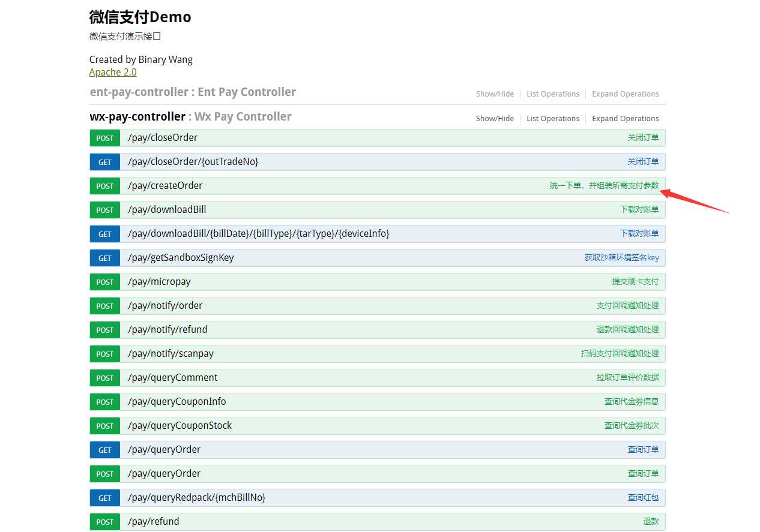The image size is (760, 532).
Task: Expand /pay/downloadBill/{billDate}/{billType}/{tarType}/{deviceInfo} path
Action: pos(259,234)
